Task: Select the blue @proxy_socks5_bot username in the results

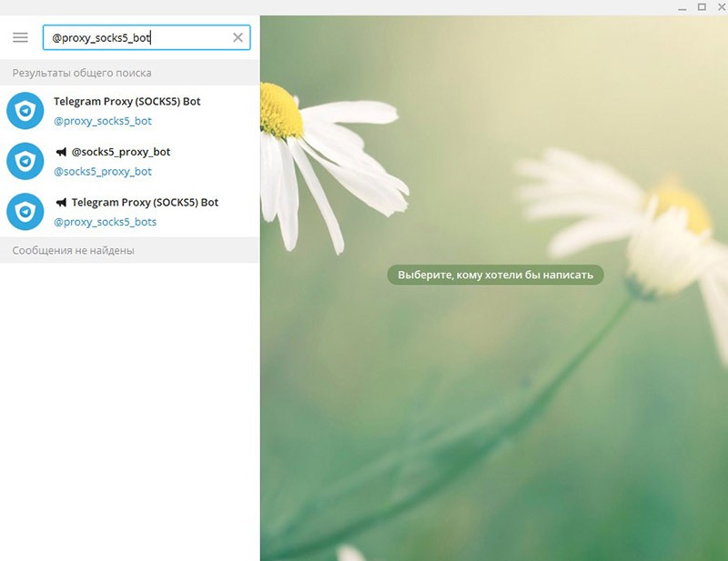Action: [x=102, y=121]
